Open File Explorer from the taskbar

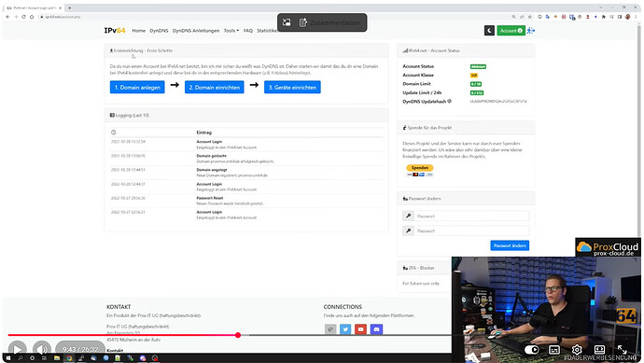pyautogui.click(x=57, y=358)
